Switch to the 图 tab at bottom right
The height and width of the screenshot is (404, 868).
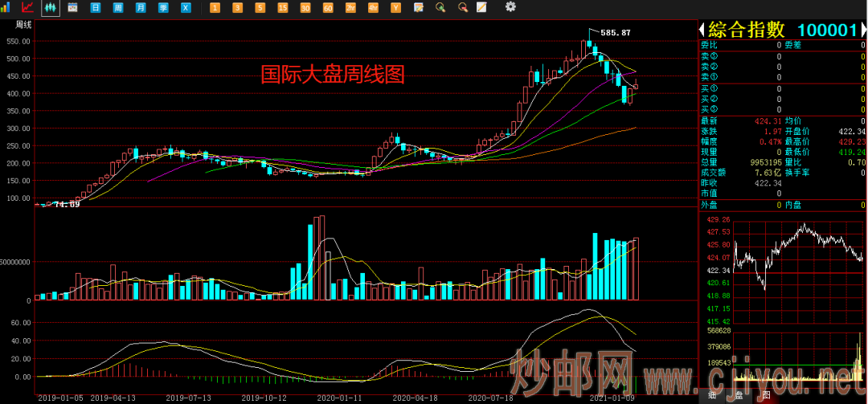coord(766,395)
